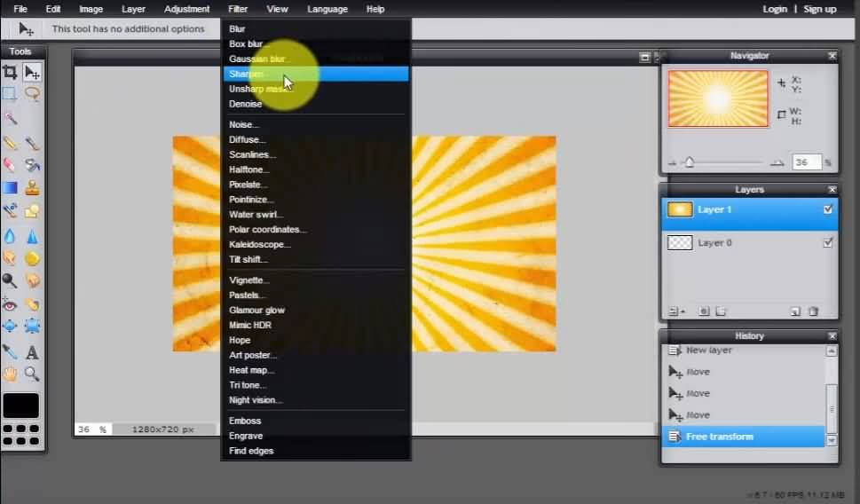Click the Navigator zoom percentage field
860x504 pixels.
point(806,162)
